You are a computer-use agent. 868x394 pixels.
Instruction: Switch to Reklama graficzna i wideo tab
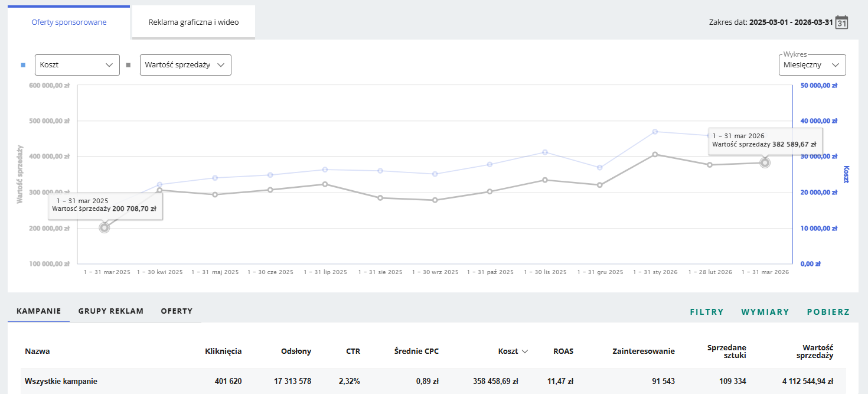point(194,22)
